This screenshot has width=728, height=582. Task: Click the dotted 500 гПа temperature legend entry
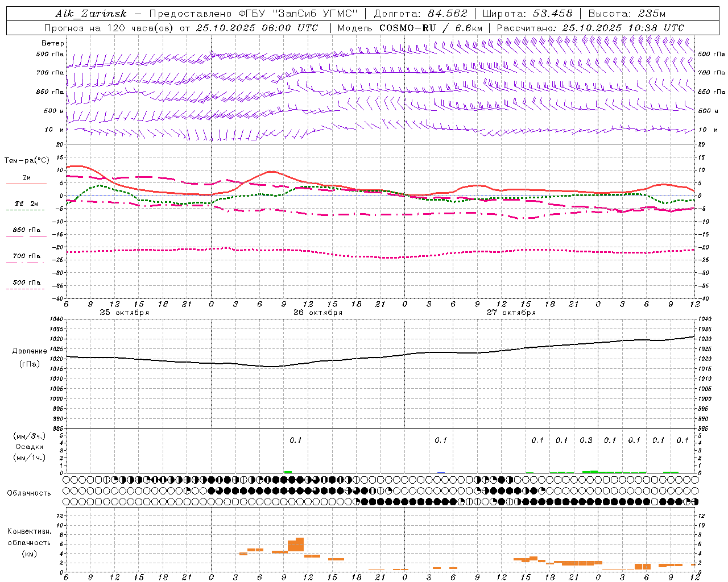(x=26, y=282)
